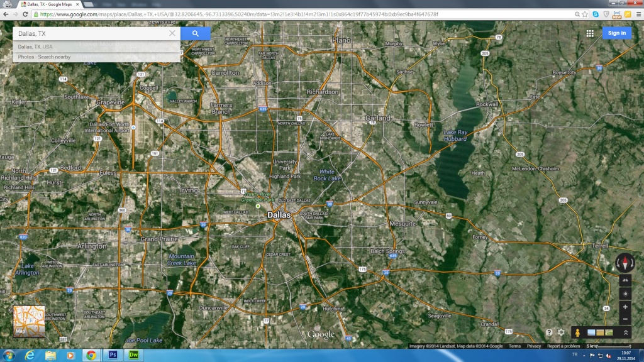The width and height of the screenshot is (644, 362).
Task: Open the help question mark
Action: pos(549,332)
